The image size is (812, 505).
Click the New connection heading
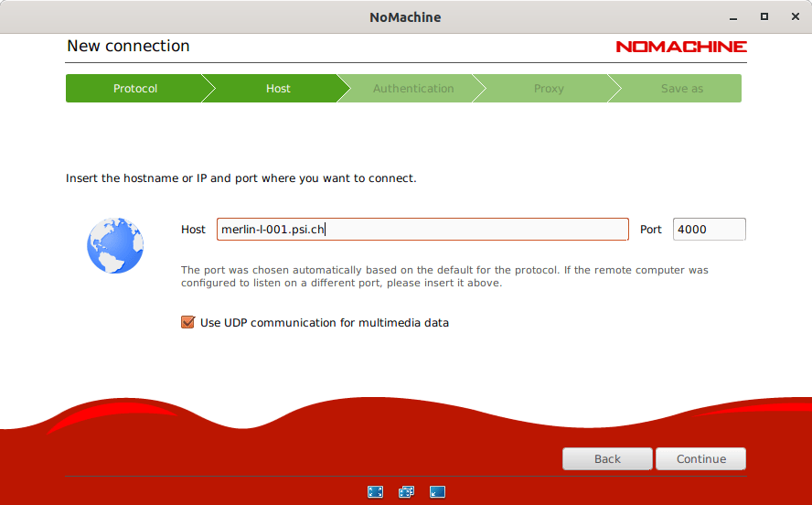click(128, 46)
